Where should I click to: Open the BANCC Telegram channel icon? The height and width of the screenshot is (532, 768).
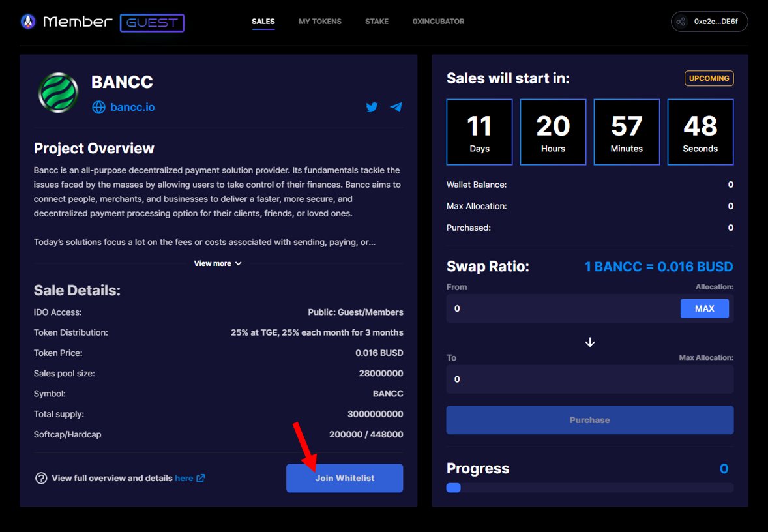[396, 107]
